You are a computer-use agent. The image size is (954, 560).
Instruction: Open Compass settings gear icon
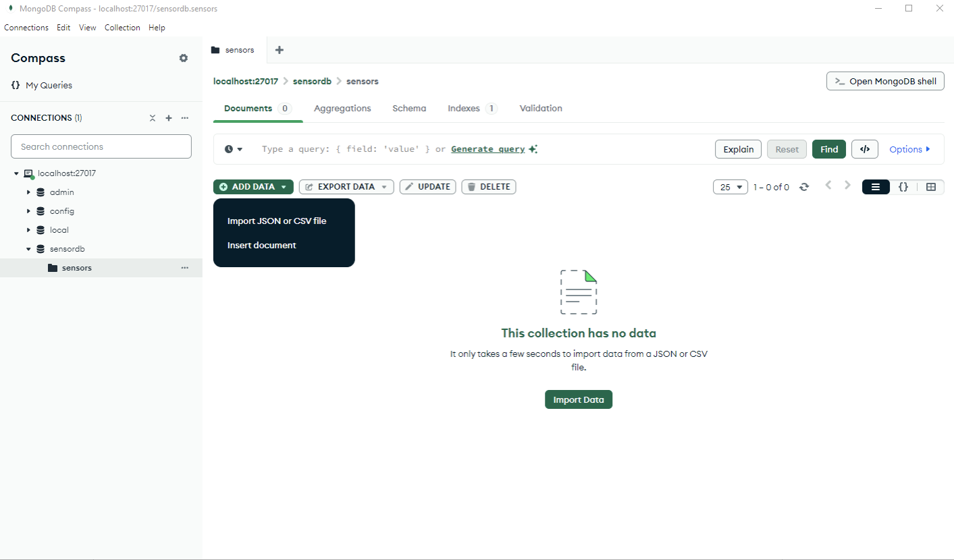tap(184, 58)
